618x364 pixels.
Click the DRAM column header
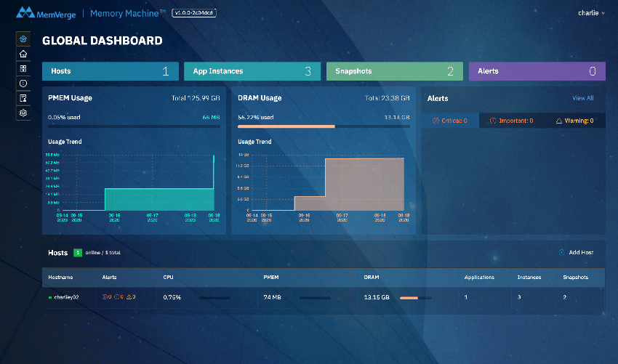click(x=372, y=278)
